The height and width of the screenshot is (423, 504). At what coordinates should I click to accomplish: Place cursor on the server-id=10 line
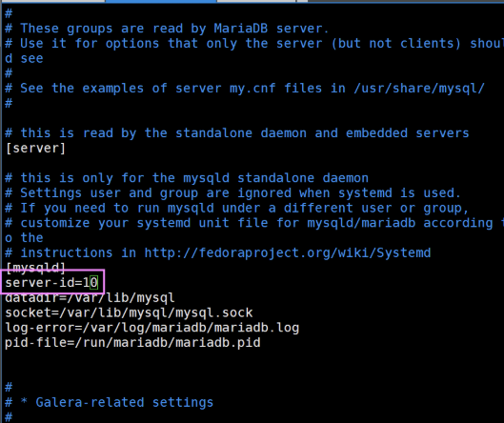point(51,283)
